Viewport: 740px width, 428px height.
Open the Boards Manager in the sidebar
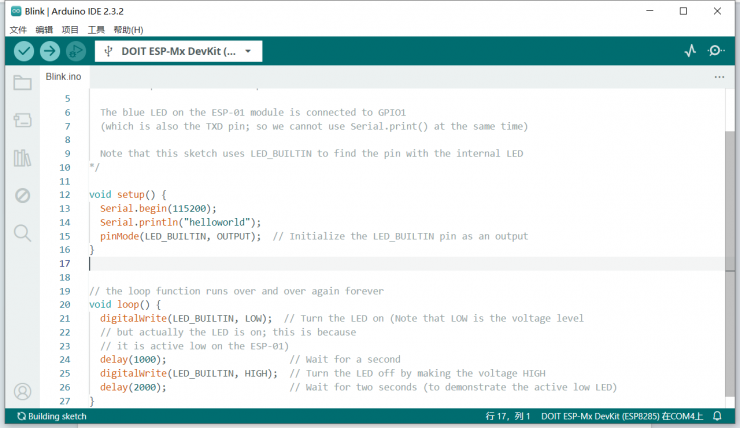[x=22, y=120]
